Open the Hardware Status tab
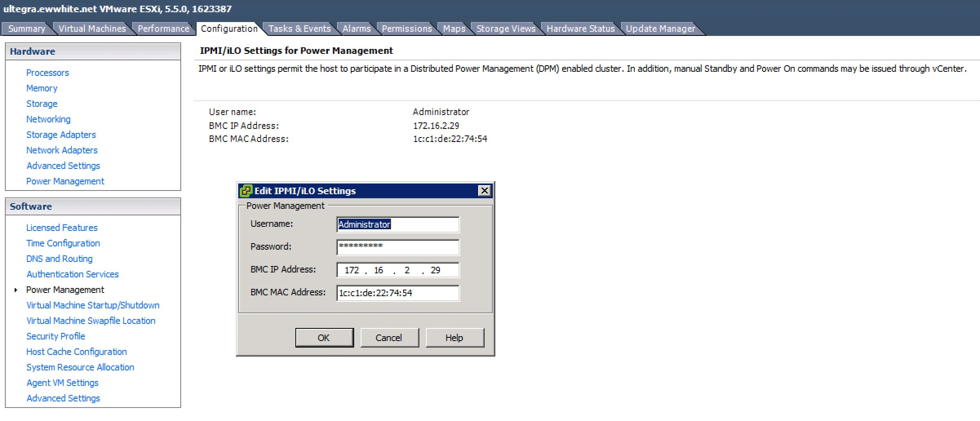Image resolution: width=980 pixels, height=421 pixels. coord(581,29)
